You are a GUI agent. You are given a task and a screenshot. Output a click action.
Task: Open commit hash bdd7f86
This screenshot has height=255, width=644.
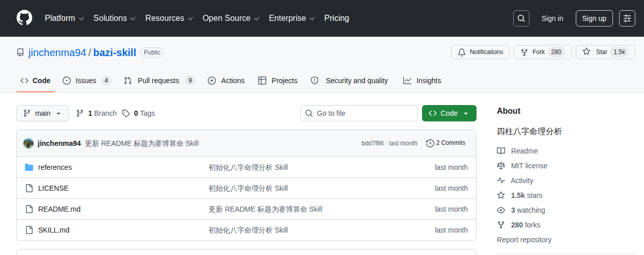pyautogui.click(x=373, y=143)
